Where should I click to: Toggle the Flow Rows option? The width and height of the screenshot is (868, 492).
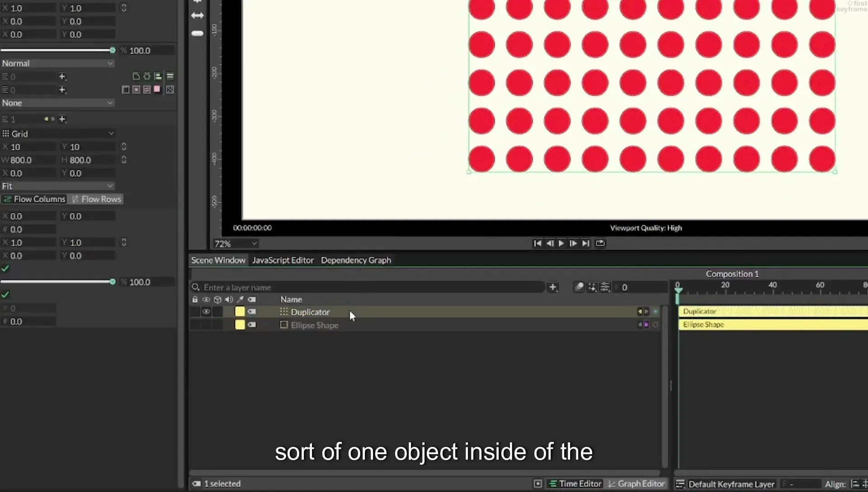coord(96,199)
